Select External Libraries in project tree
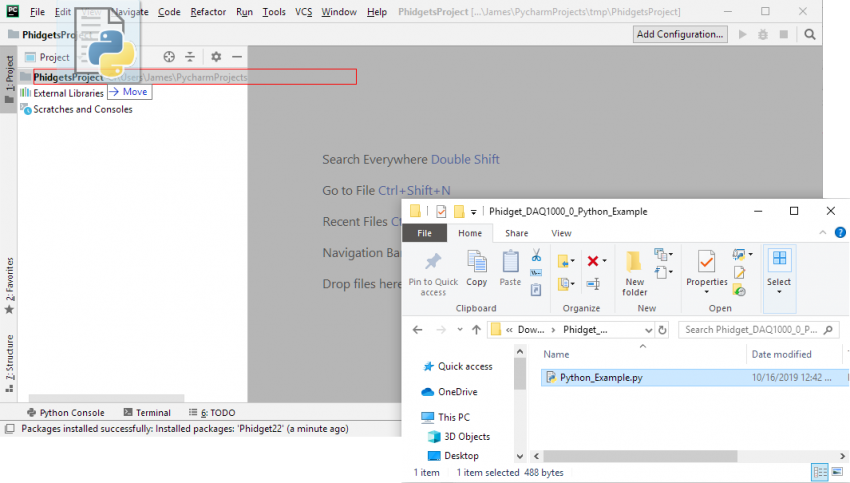850x483 pixels. tap(68, 93)
